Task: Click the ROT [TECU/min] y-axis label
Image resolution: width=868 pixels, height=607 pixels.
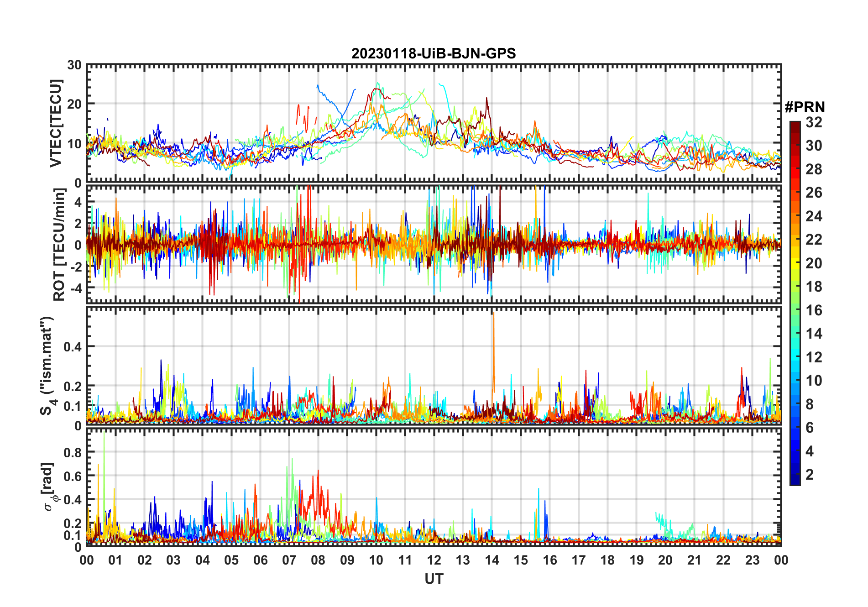Action: pos(59,245)
